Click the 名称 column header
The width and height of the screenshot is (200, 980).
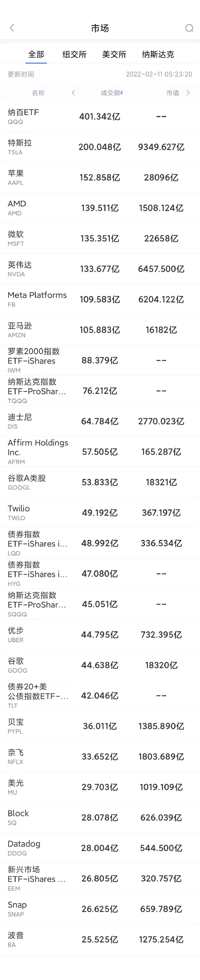point(38,93)
